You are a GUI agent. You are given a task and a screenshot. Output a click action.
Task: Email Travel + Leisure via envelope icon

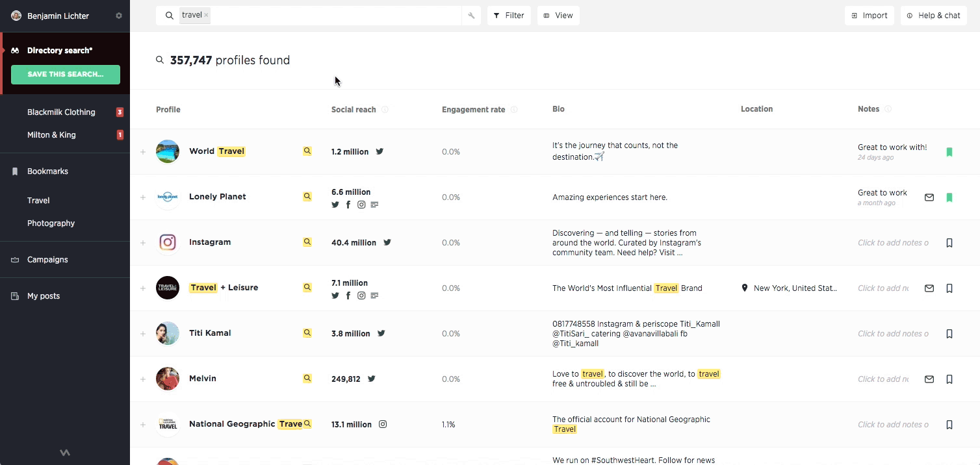click(x=929, y=288)
